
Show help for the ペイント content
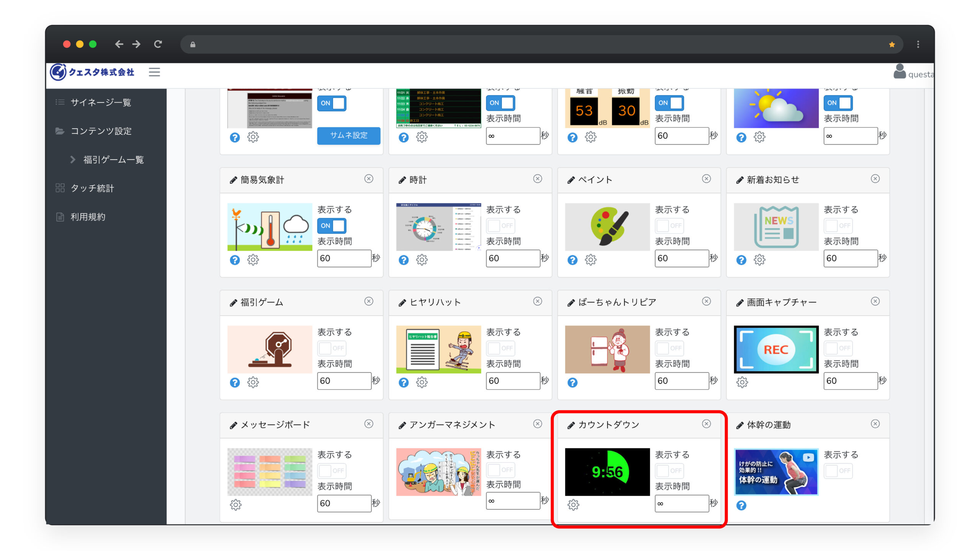pos(572,260)
